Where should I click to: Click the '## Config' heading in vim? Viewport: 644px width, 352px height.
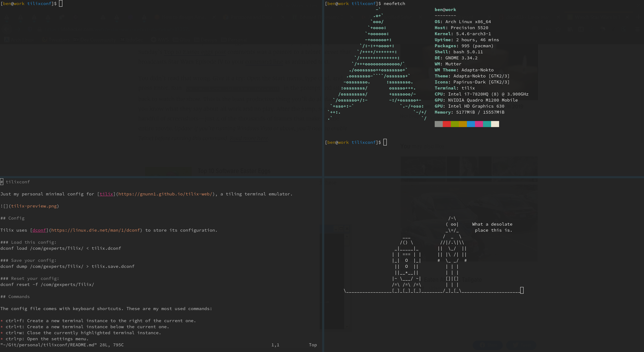click(13, 218)
